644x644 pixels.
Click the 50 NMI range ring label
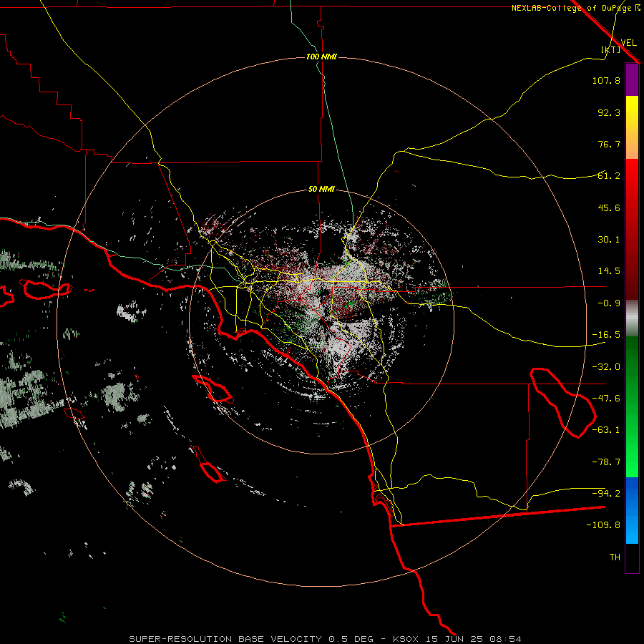tap(321, 189)
